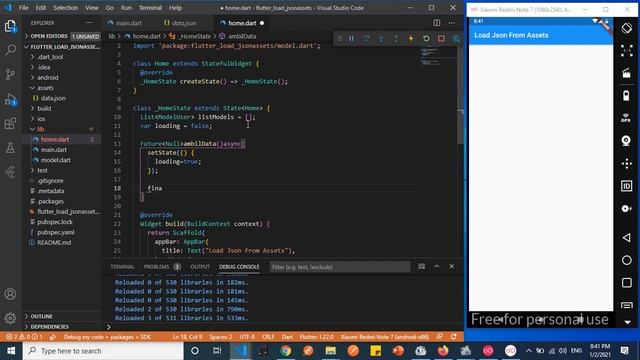Open editor More Actions ellipsis
Viewport: 640px width, 360px height.
pyautogui.click(x=451, y=23)
